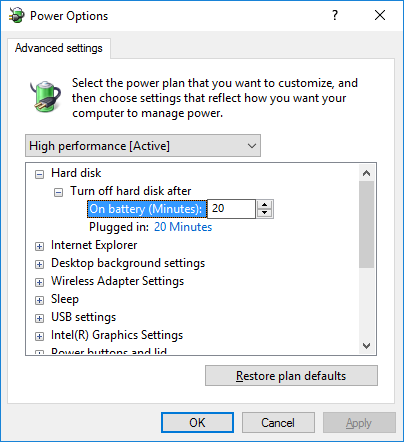
Task: Click the green battery plug icon
Action: point(45,96)
